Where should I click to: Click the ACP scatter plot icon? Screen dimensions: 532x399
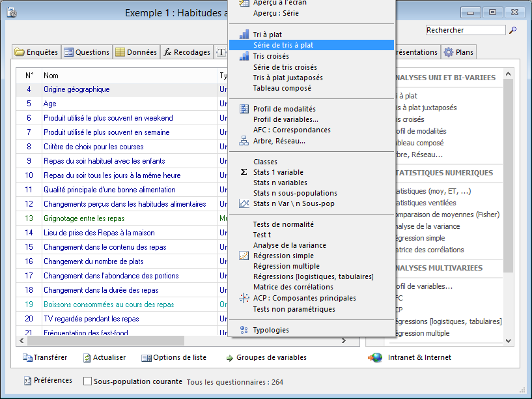coord(244,298)
